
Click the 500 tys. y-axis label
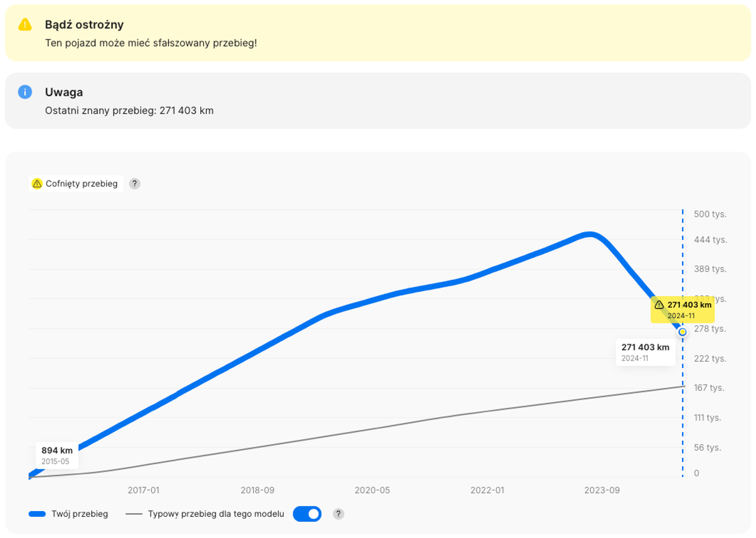pyautogui.click(x=710, y=214)
